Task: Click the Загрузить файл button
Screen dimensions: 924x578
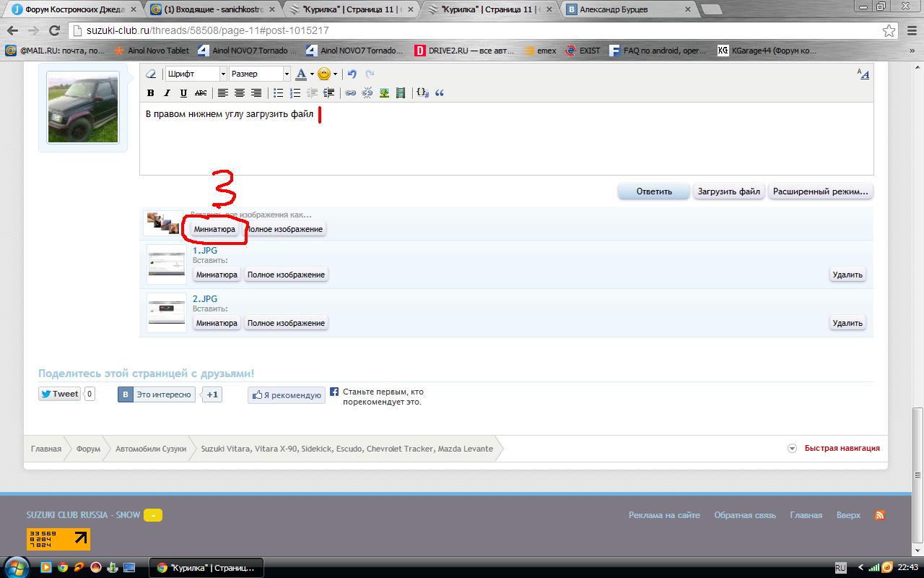Action: pyautogui.click(x=728, y=191)
